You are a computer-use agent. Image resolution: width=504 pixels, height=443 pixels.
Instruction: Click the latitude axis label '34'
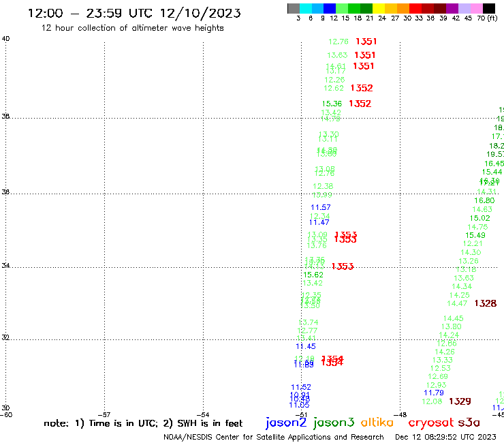click(x=5, y=265)
